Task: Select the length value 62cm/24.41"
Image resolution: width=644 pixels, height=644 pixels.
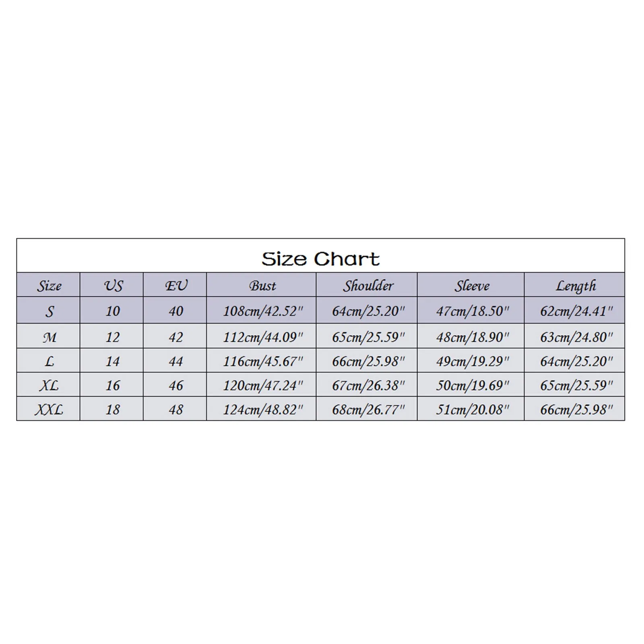Action: tap(576, 311)
